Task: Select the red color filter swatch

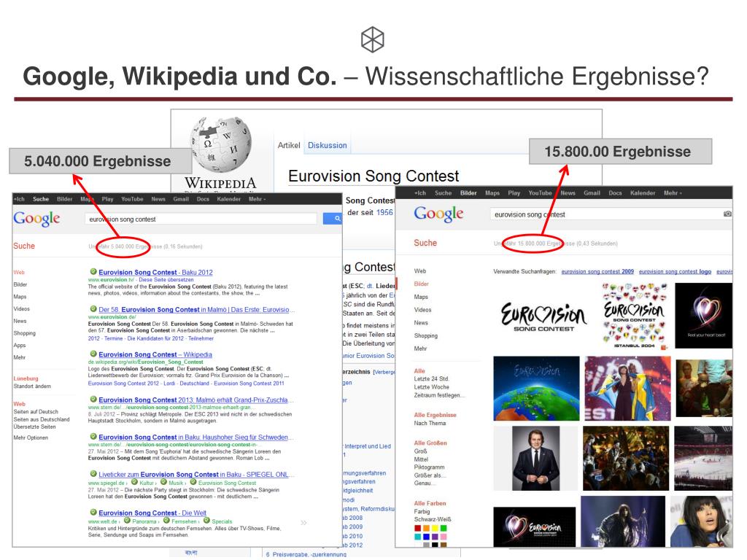Action: pyautogui.click(x=418, y=528)
